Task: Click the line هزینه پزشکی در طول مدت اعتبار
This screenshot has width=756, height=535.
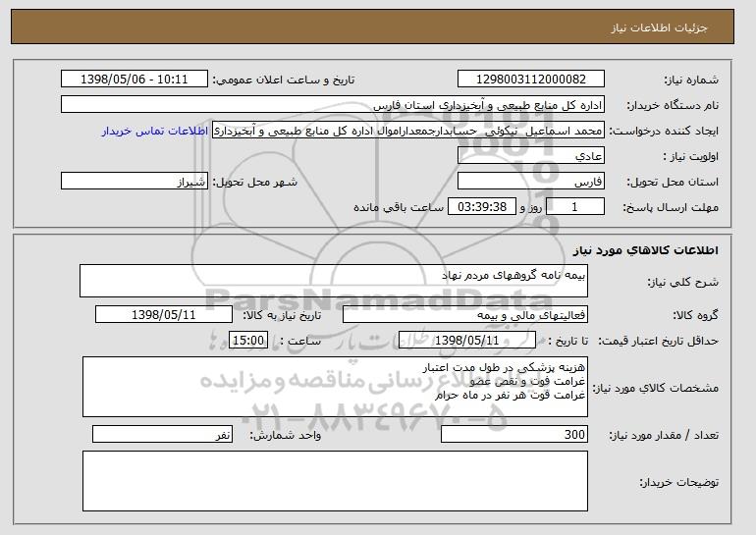Action: coord(504,368)
